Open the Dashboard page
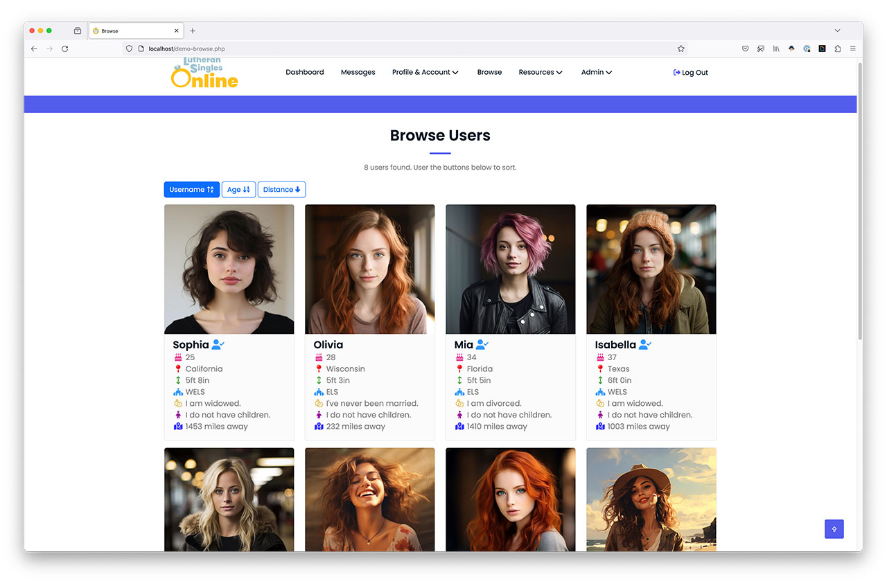The height and width of the screenshot is (588, 887). click(305, 72)
